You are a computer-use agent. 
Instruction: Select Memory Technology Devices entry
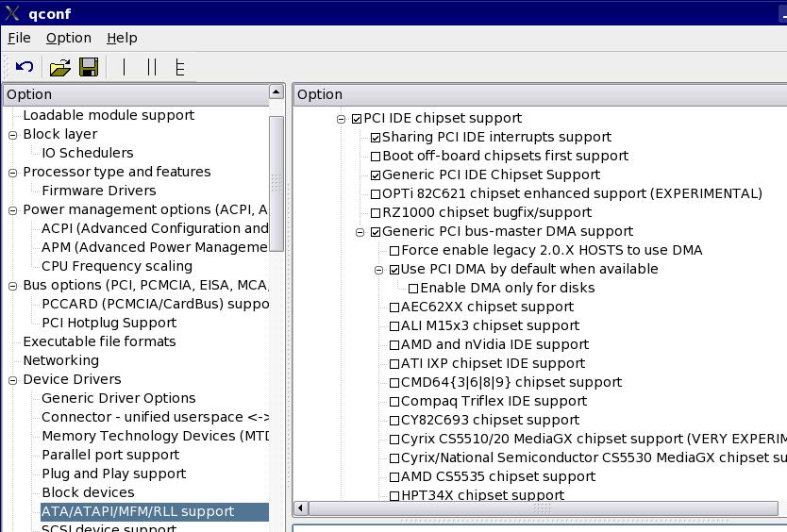(155, 436)
